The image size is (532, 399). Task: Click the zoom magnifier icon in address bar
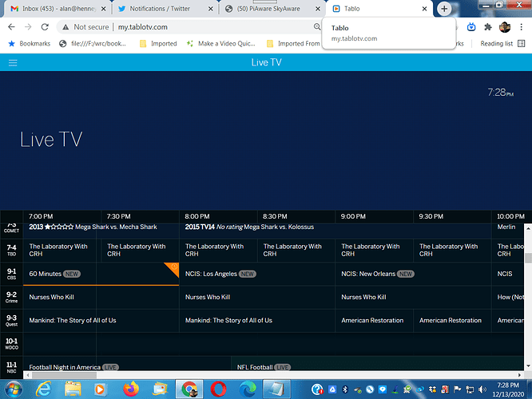coord(317,27)
